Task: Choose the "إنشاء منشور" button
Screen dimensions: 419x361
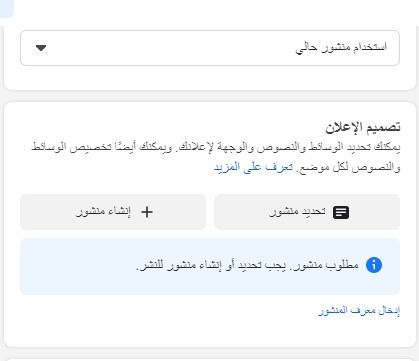Action: point(113,212)
